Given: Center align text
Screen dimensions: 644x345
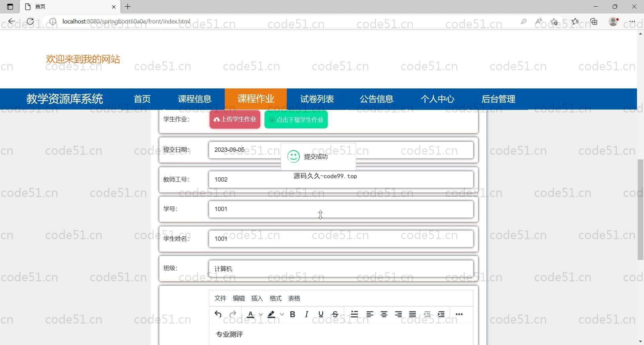Looking at the screenshot, I should click(x=384, y=314).
